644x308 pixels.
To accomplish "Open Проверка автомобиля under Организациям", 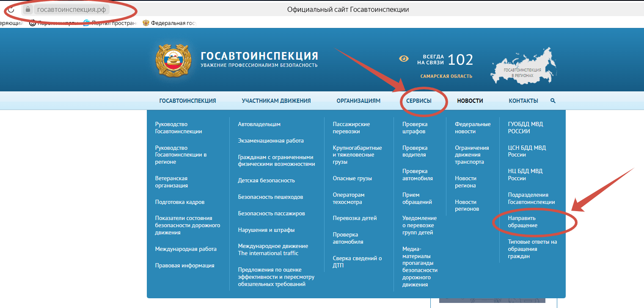I will pyautogui.click(x=348, y=238).
